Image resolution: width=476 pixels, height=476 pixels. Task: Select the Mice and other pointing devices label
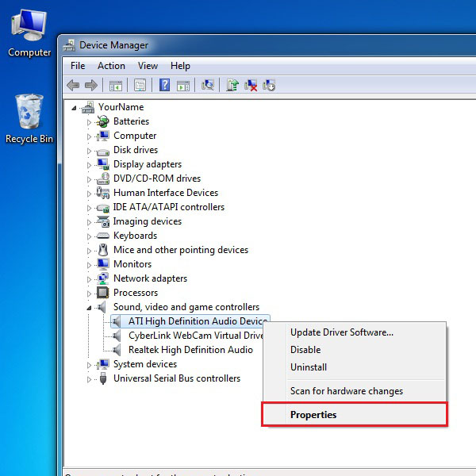(181, 250)
